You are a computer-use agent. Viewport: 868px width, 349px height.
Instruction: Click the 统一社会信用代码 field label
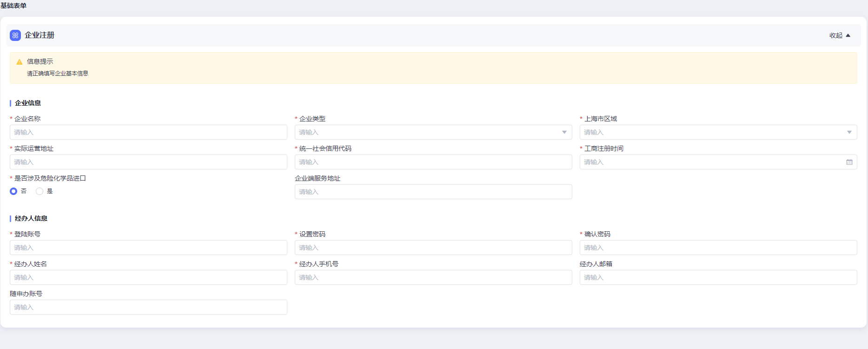coord(325,148)
